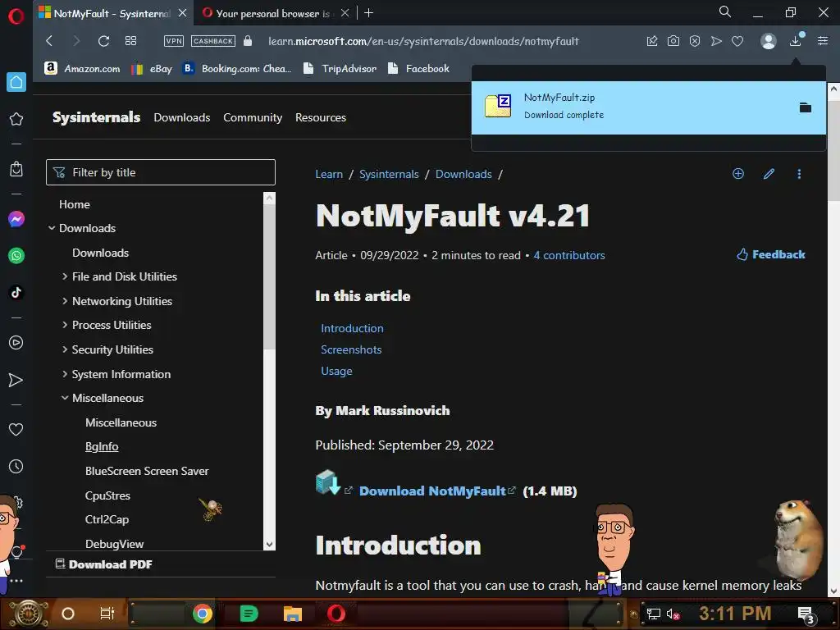Click Download PDF button
Viewport: 840px width, 630px height.
pos(104,564)
